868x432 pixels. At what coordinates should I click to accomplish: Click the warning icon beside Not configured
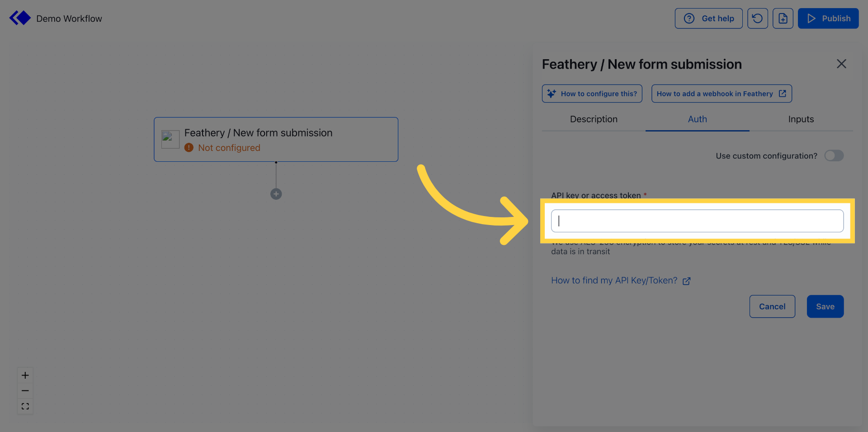[x=189, y=148]
